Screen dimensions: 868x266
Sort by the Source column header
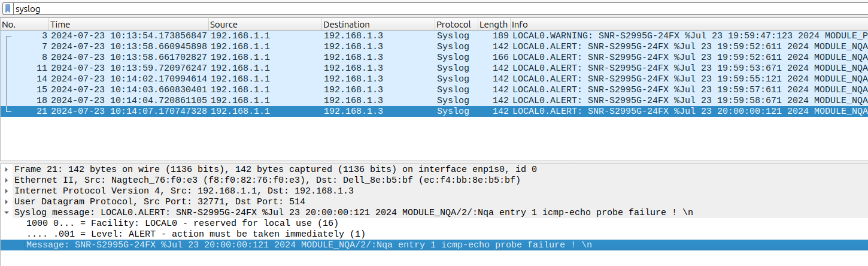265,25
